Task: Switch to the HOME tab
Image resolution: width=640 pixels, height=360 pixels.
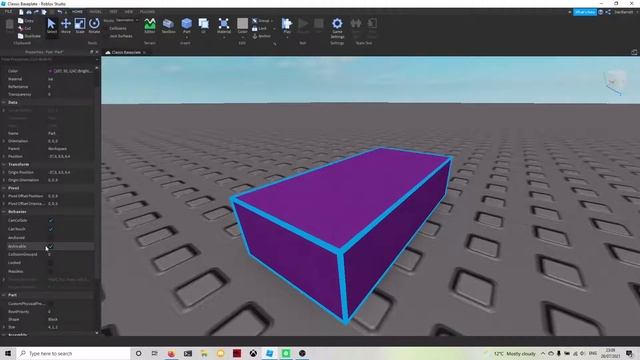Action: click(x=77, y=12)
